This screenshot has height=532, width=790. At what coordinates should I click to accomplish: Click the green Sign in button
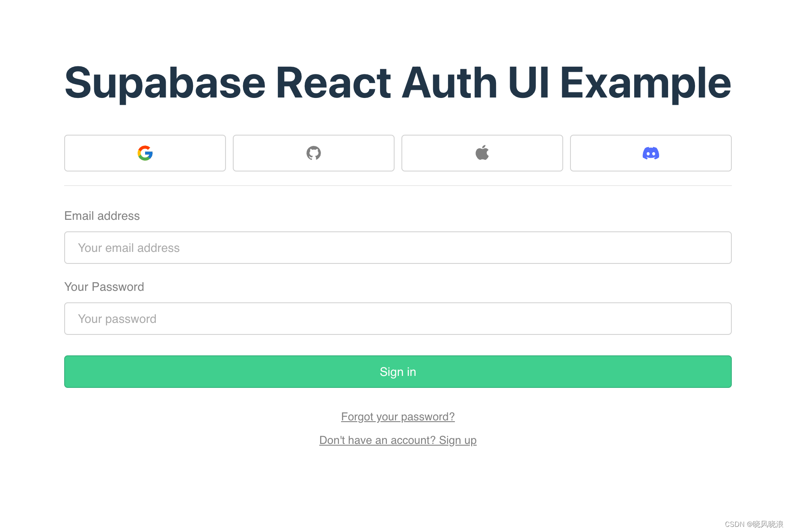[398, 372]
